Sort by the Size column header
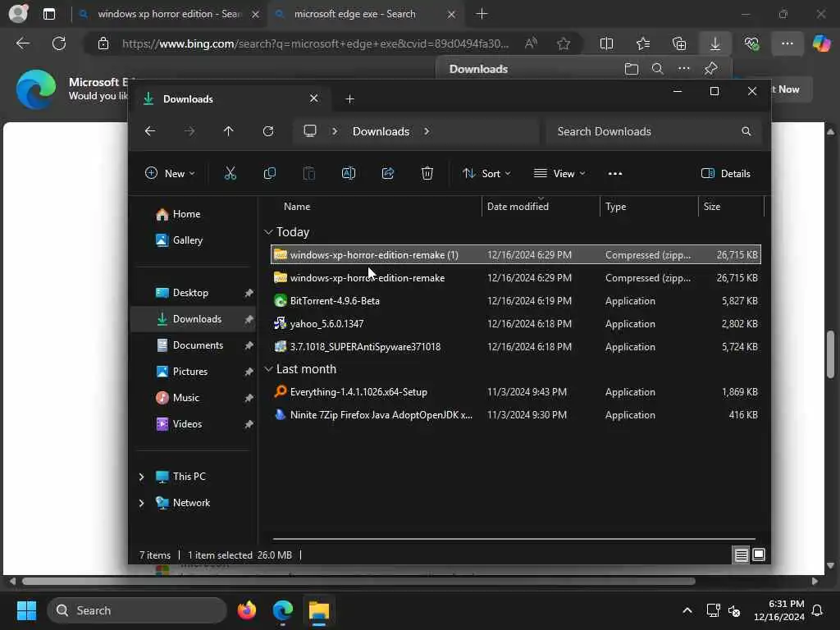Viewport: 840px width, 630px height. click(x=711, y=207)
